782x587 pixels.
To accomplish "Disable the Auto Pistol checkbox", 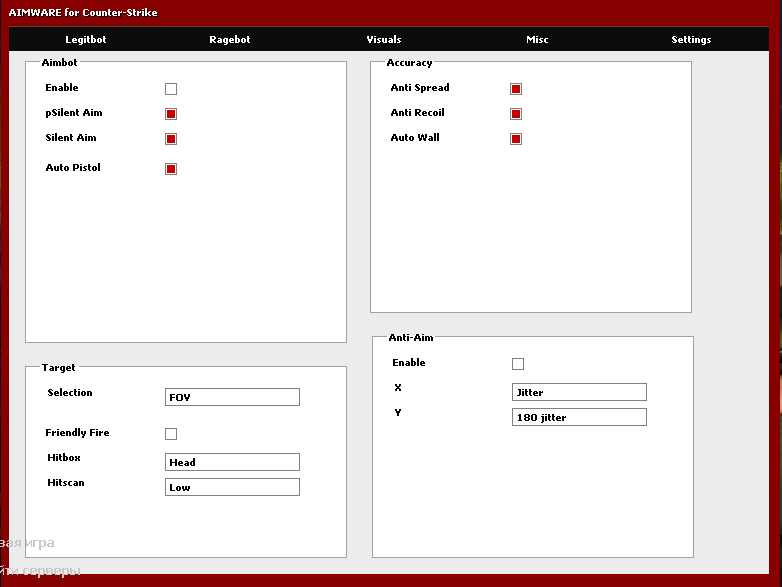I will pyautogui.click(x=171, y=169).
